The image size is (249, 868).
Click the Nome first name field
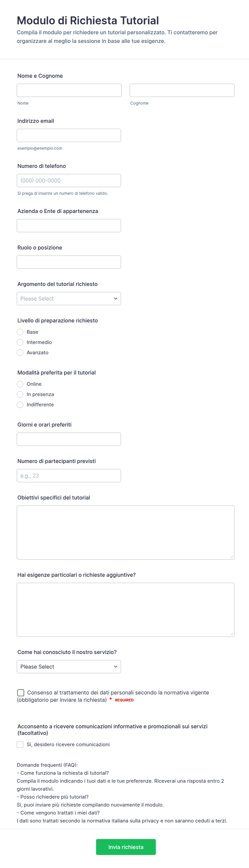click(69, 90)
